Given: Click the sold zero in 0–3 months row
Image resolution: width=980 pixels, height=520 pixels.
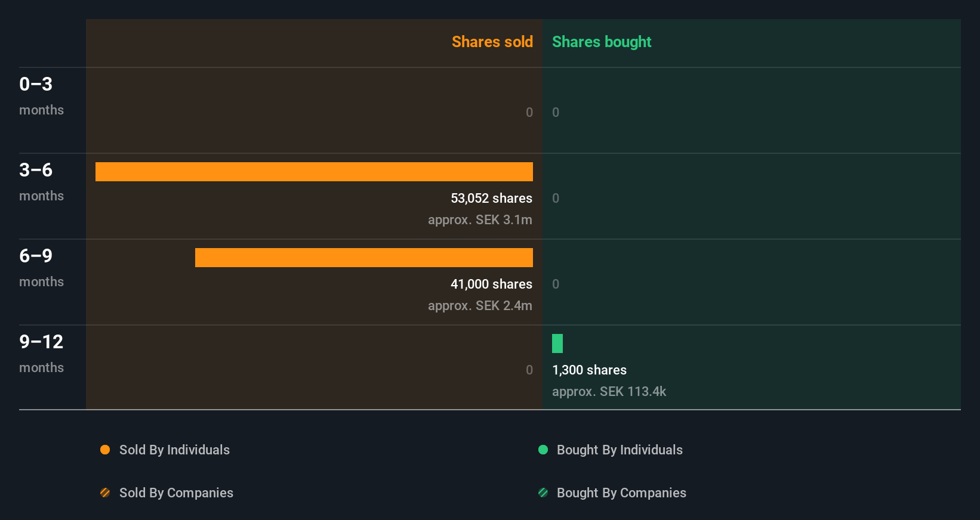Looking at the screenshot, I should [529, 112].
